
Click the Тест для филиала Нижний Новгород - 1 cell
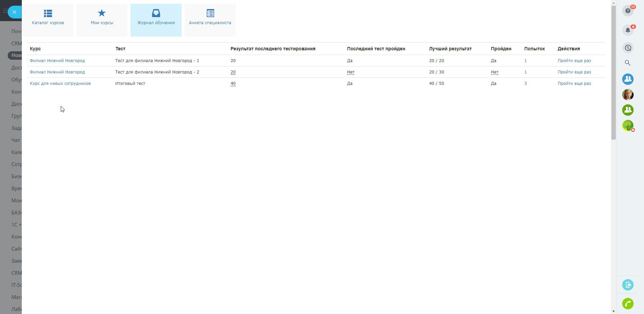[x=157, y=61]
